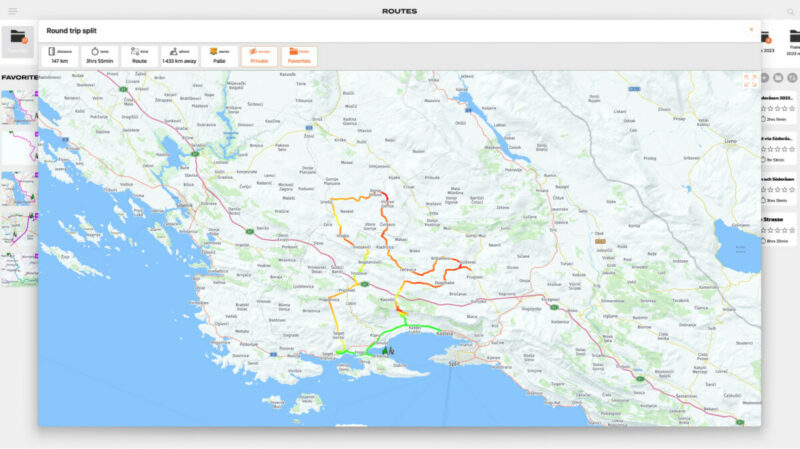
Task: Open the hamburger menu
Action: coord(12,11)
